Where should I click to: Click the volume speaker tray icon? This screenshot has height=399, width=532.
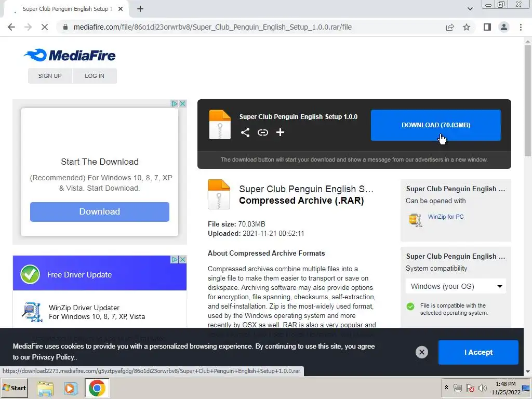pyautogui.click(x=482, y=388)
